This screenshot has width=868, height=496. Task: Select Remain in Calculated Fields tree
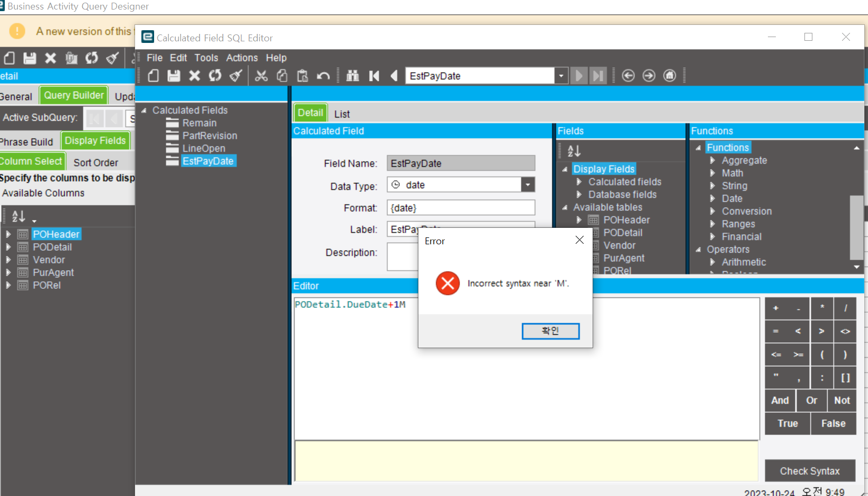click(199, 123)
